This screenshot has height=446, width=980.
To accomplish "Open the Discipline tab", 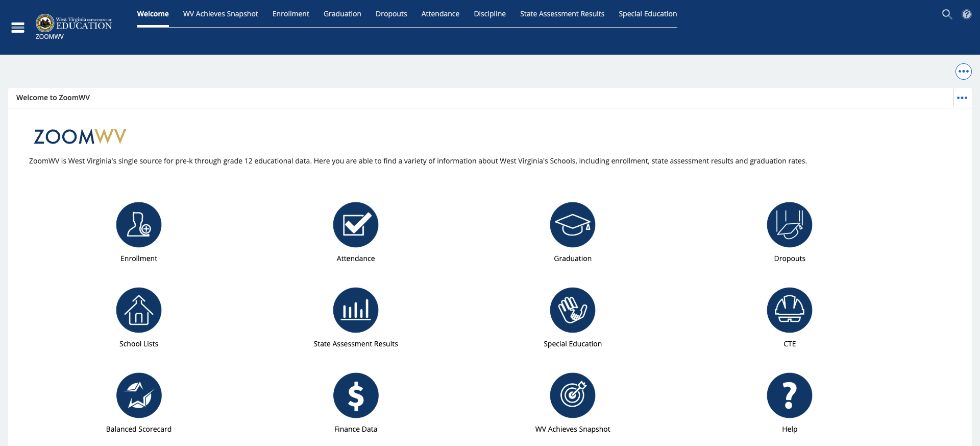I will pyautogui.click(x=489, y=14).
